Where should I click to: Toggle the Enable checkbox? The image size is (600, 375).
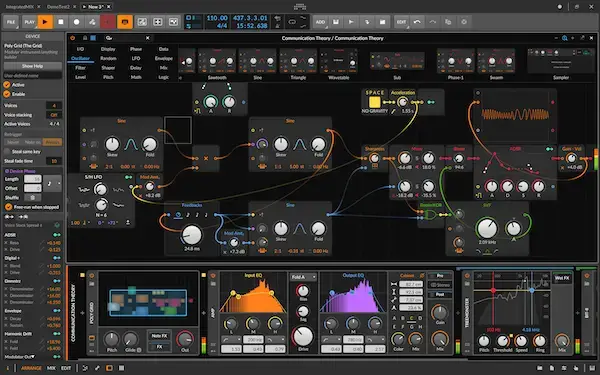pyautogui.click(x=7, y=94)
